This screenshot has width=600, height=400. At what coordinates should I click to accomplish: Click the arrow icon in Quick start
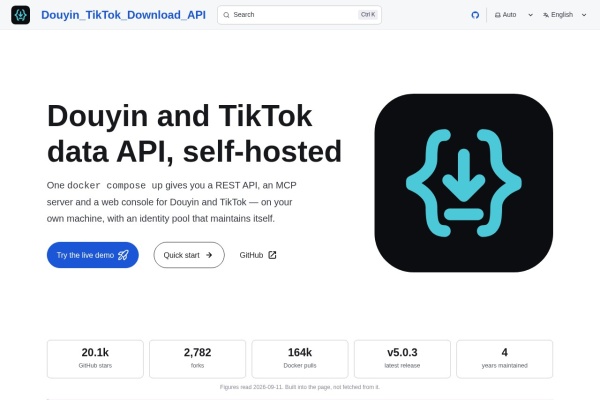pos(209,255)
